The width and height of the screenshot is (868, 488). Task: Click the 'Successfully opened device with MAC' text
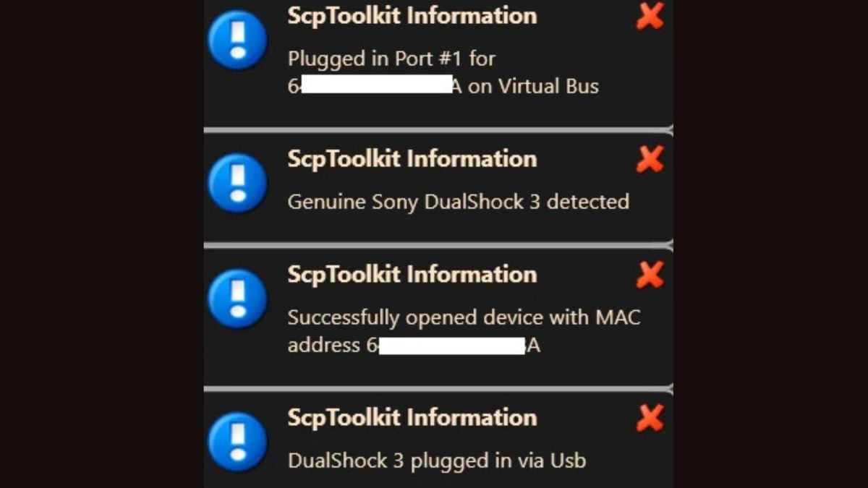(x=464, y=317)
